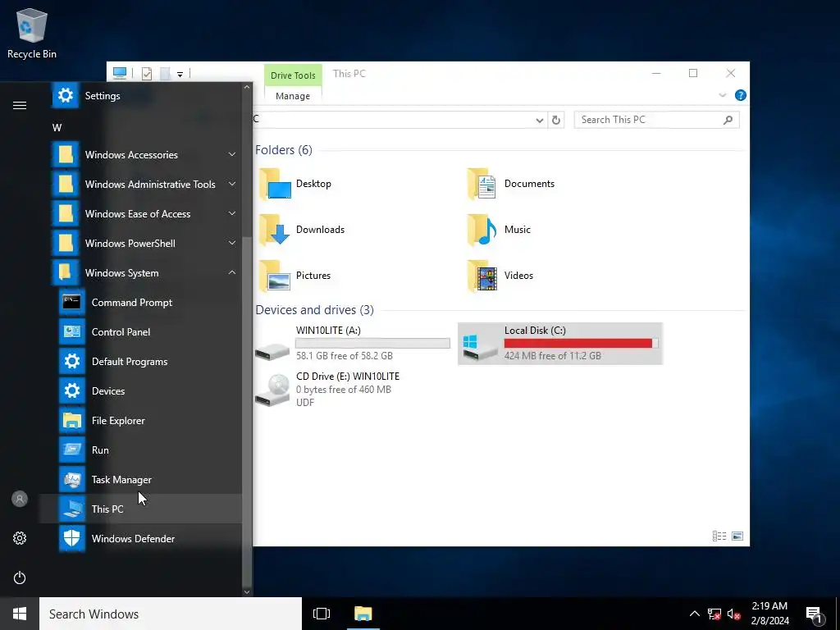Viewport: 840px width, 630px height.
Task: Select the Pictures folder
Action: (x=295, y=276)
